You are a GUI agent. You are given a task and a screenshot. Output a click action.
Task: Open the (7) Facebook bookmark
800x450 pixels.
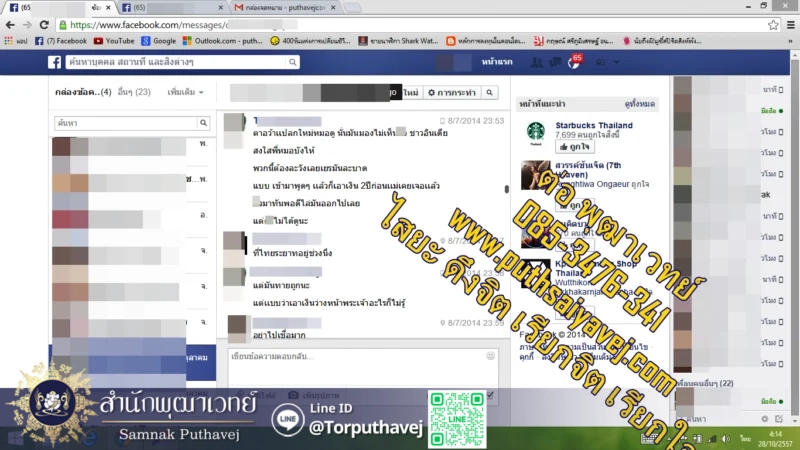[61, 41]
